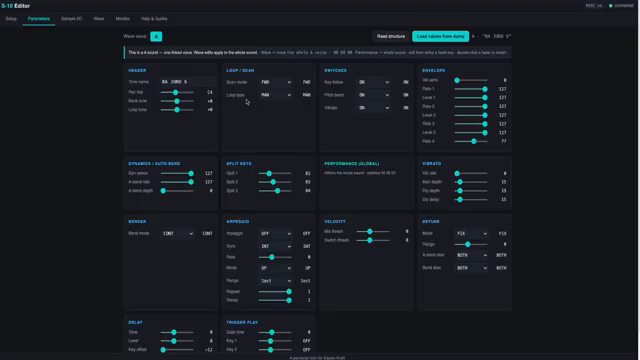Click the Arpeggio Decay slider
This screenshot has width=640, height=360.
(x=275, y=300)
